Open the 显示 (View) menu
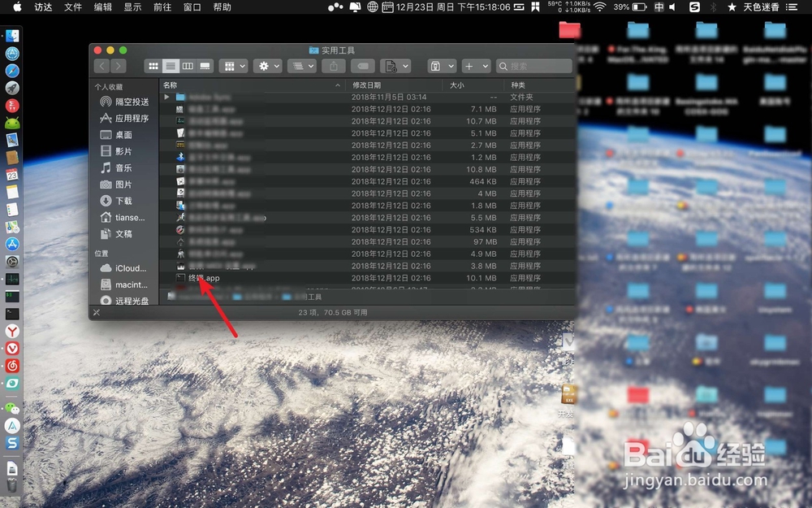The width and height of the screenshot is (812, 508). pyautogui.click(x=132, y=7)
